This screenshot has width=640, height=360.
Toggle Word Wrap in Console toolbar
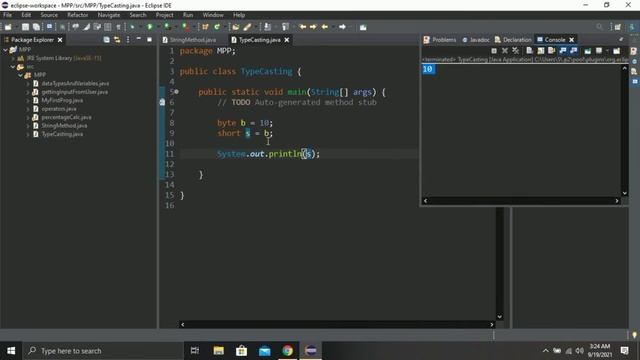[551, 51]
